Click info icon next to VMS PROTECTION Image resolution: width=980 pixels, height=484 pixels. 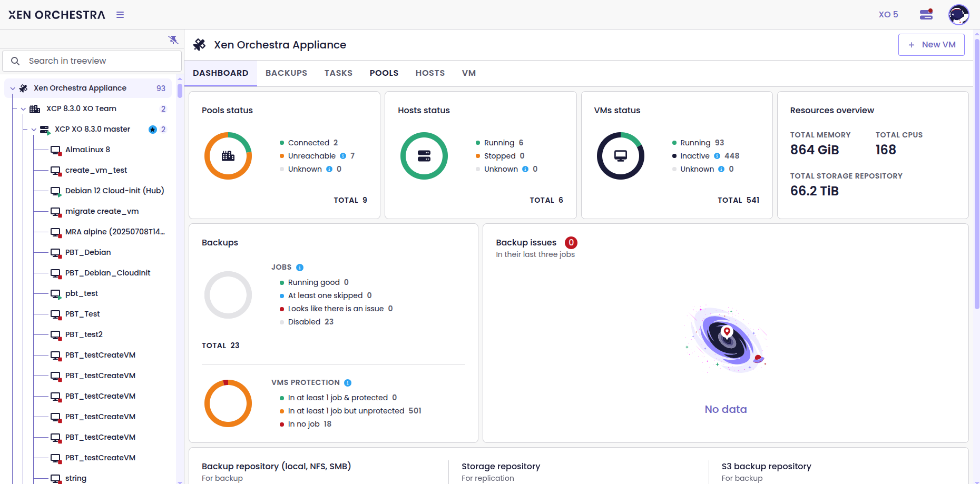348,383
